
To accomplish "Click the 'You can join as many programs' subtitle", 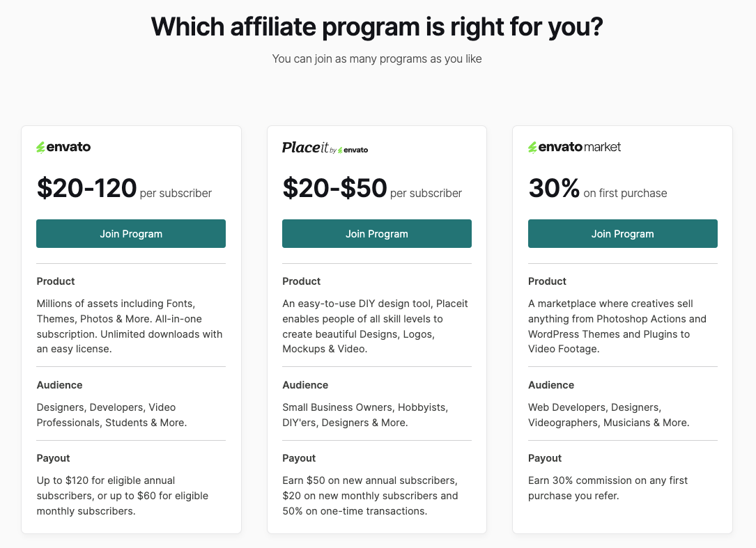I will [x=376, y=58].
